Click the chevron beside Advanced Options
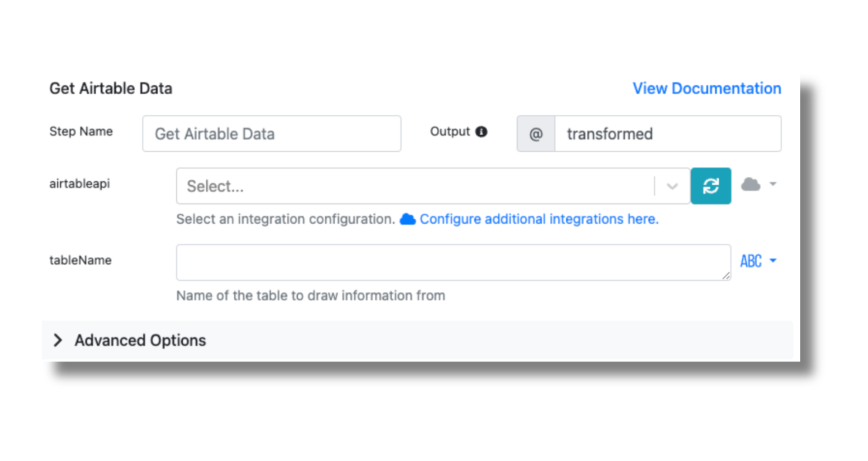This screenshot has height=461, width=868. [x=58, y=340]
